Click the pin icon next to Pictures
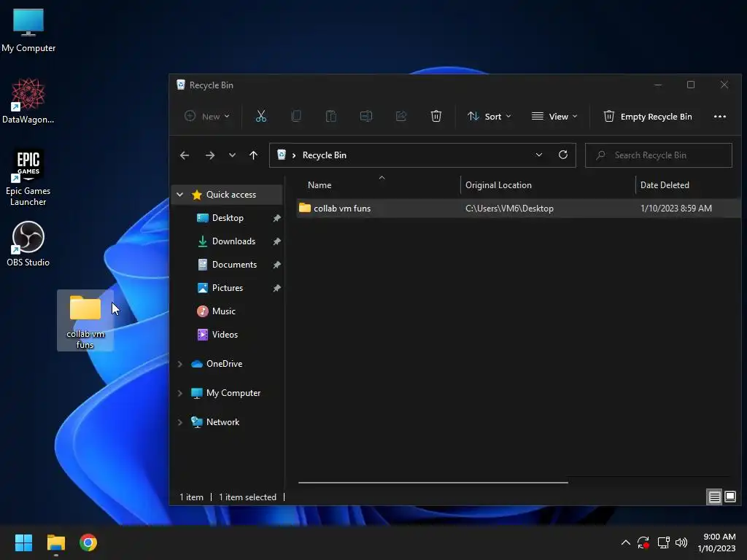747x560 pixels. click(276, 288)
